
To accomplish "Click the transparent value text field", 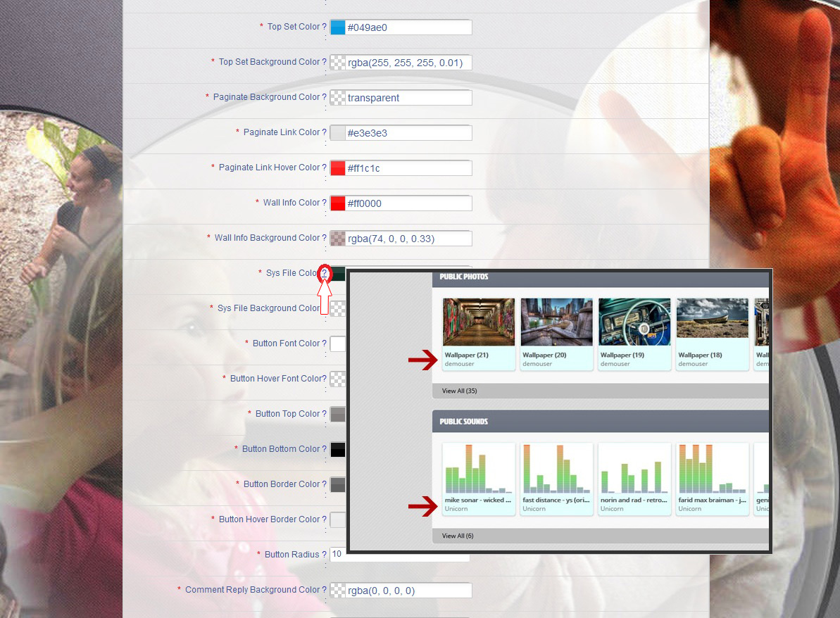I will point(409,98).
